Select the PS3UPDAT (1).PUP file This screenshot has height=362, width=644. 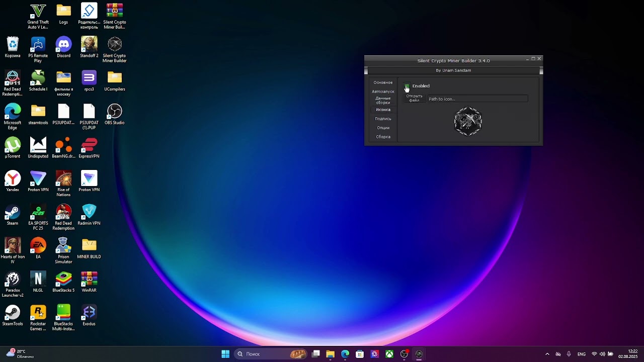pos(89,117)
